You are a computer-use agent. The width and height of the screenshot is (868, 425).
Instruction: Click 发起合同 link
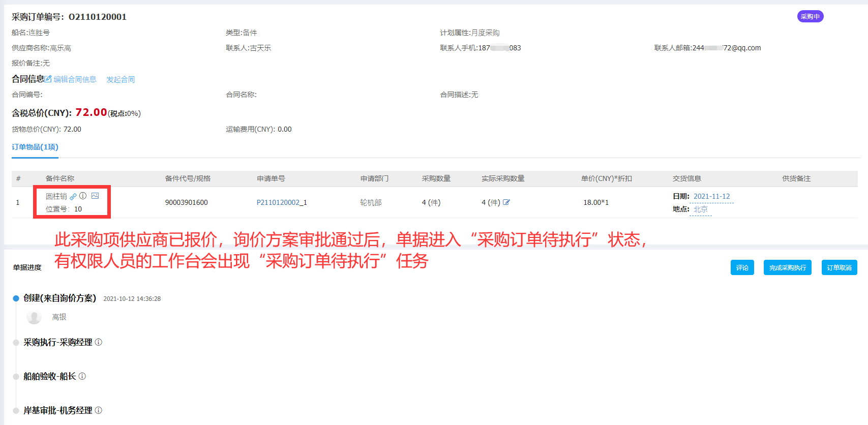[121, 79]
